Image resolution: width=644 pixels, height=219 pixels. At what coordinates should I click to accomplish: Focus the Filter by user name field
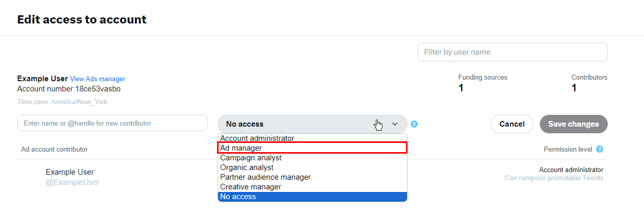[512, 52]
